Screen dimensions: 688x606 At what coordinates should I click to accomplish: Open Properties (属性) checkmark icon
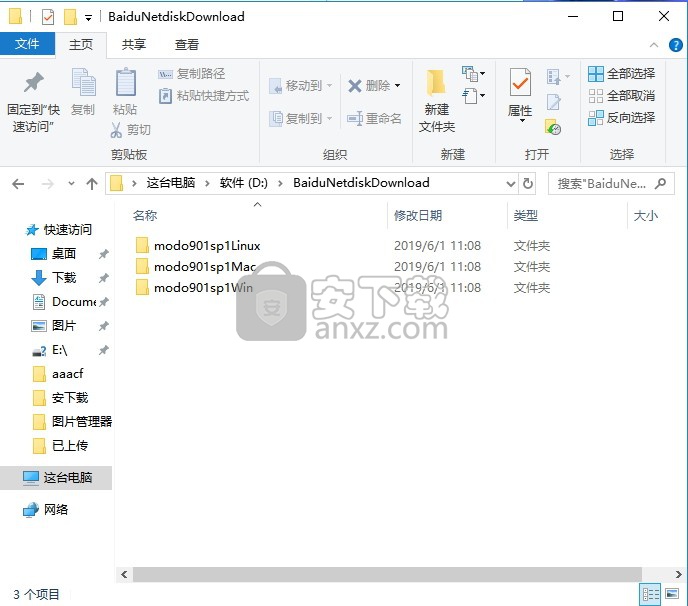[520, 82]
